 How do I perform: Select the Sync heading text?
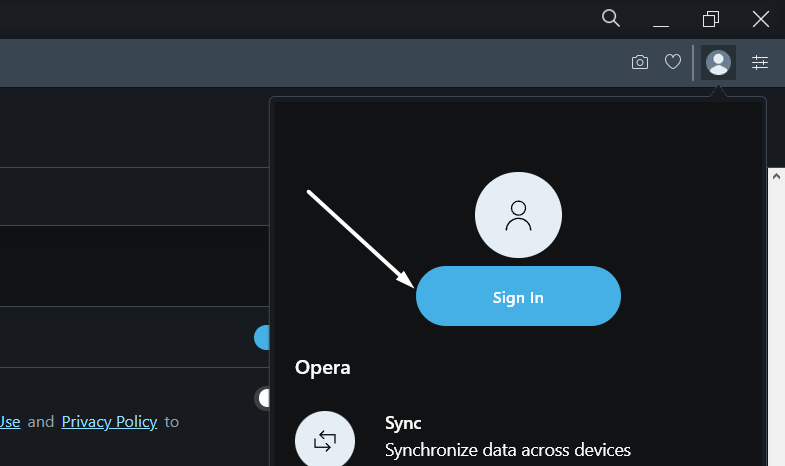[x=403, y=423]
